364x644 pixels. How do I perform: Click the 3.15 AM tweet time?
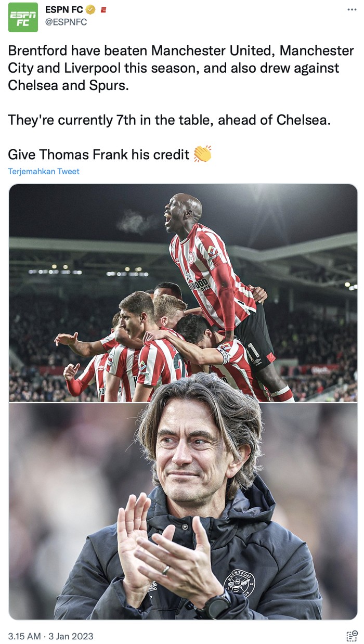coord(23,636)
